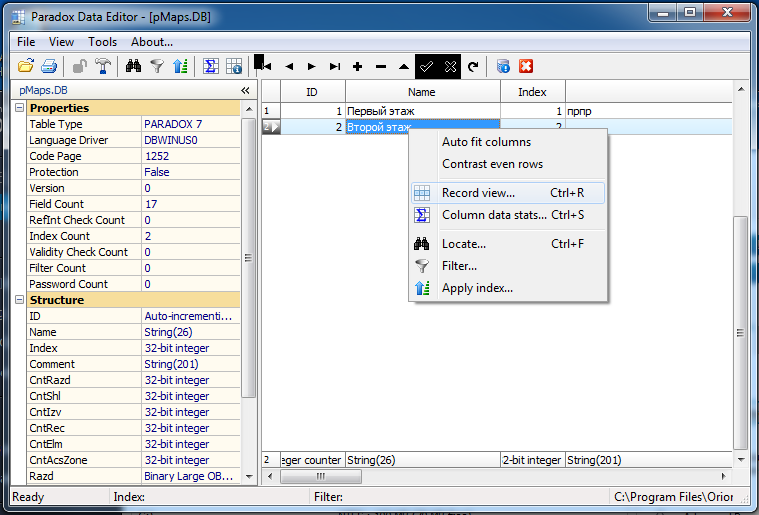Click the database info toolbar icon
The height and width of the screenshot is (515, 759).
(503, 66)
